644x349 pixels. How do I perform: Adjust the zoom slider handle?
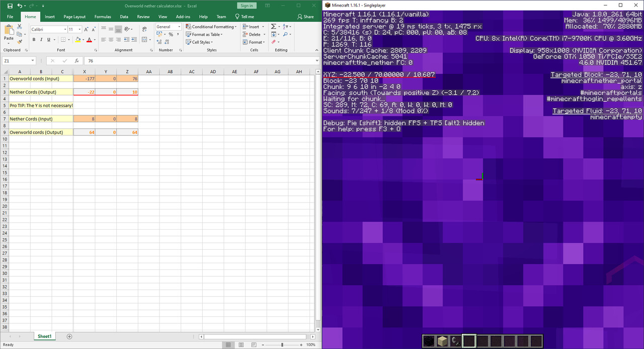[282, 345]
